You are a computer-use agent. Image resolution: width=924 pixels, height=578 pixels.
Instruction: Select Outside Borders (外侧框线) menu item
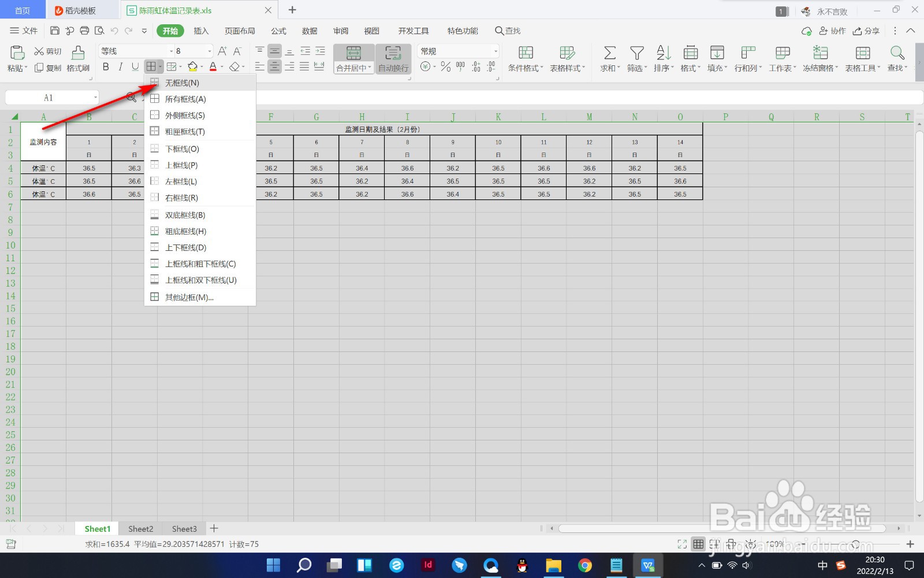click(x=200, y=115)
